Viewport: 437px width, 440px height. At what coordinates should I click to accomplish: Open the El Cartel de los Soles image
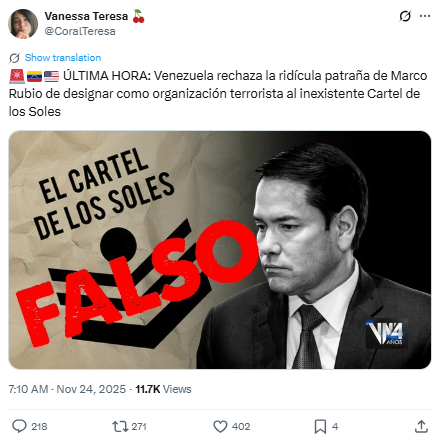[x=220, y=250]
